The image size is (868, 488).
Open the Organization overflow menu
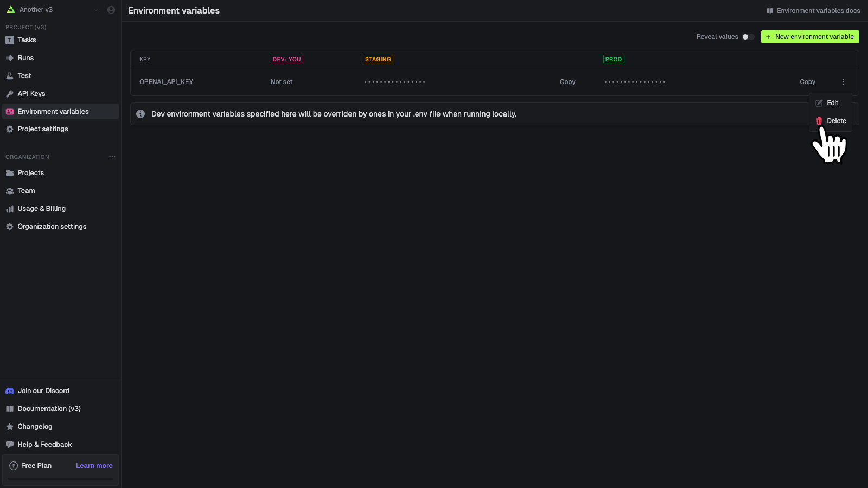click(x=112, y=157)
